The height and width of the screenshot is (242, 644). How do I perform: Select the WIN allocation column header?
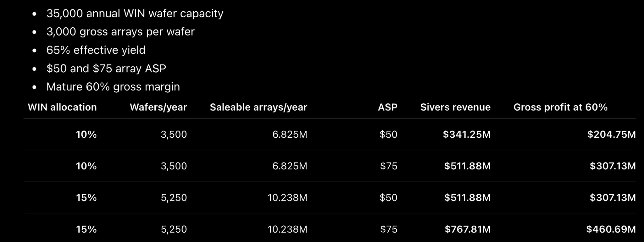[x=62, y=107]
